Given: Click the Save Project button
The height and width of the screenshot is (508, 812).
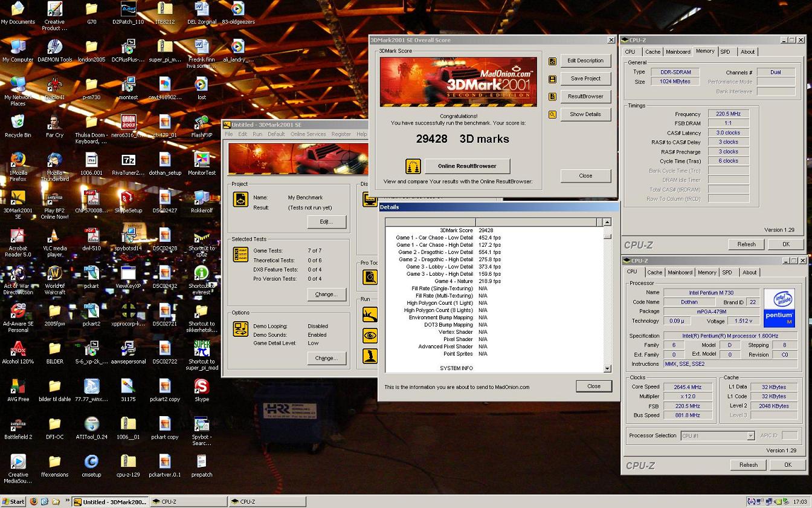Looking at the screenshot, I should (585, 79).
